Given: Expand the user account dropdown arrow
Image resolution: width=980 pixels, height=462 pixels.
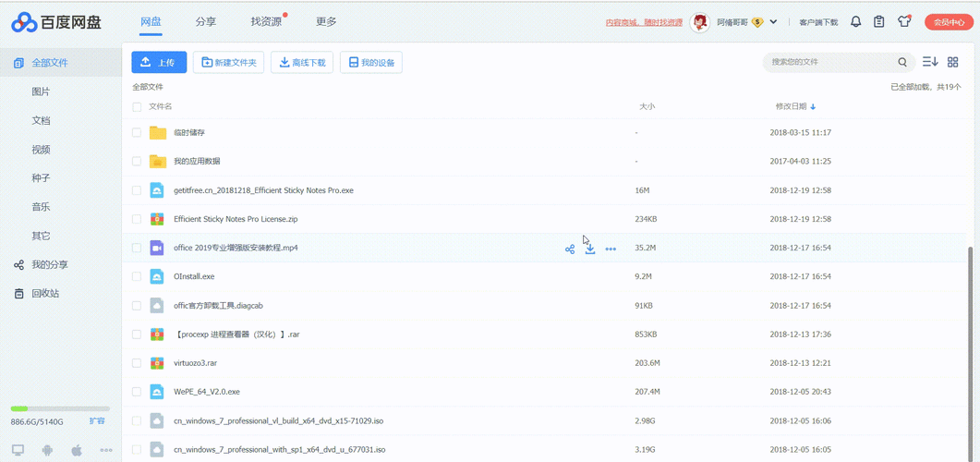Looking at the screenshot, I should 774,22.
